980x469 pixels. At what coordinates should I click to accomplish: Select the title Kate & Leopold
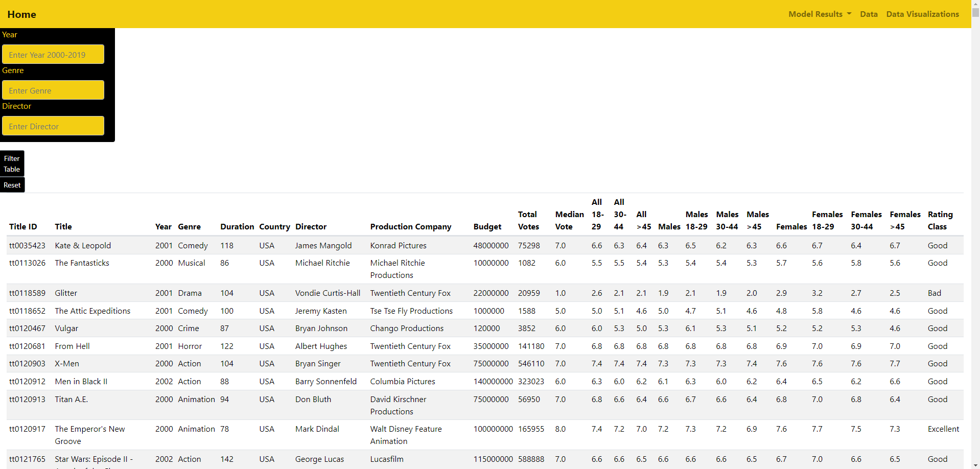click(83, 245)
